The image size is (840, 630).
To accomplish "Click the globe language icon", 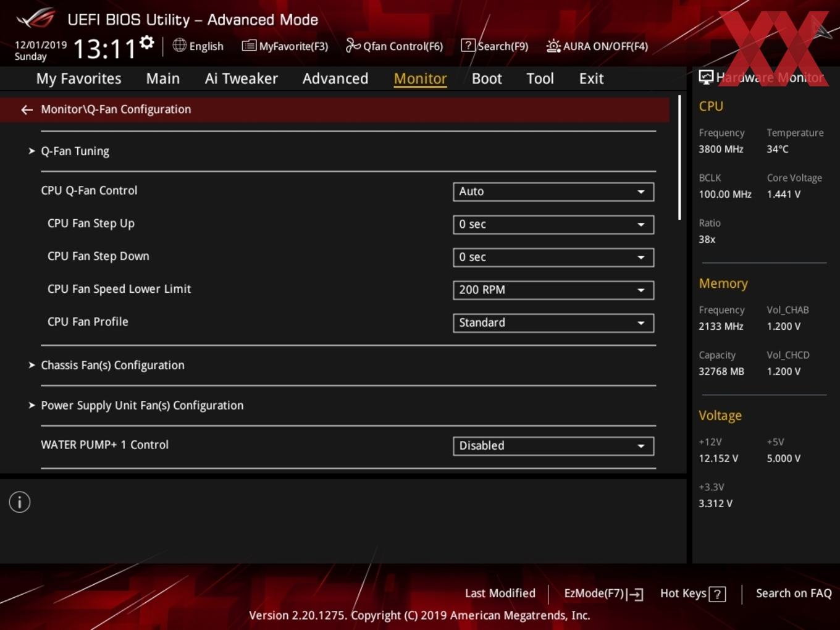I will click(179, 45).
